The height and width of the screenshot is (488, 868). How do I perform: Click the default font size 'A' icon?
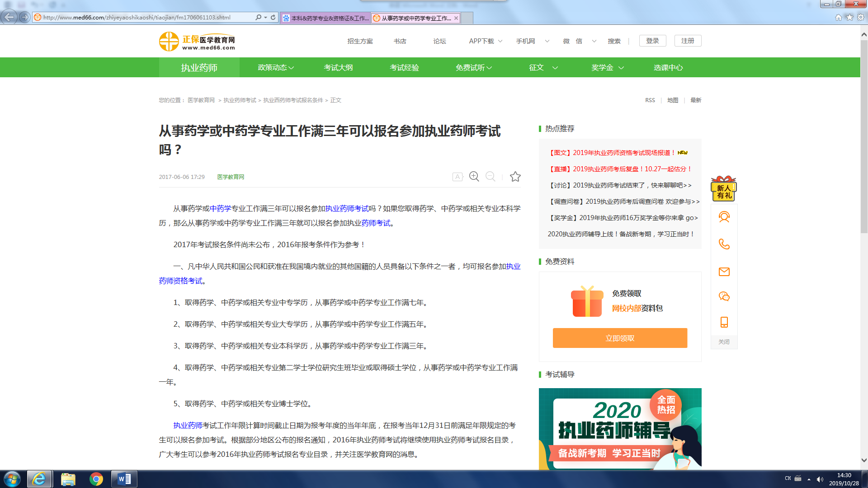458,177
